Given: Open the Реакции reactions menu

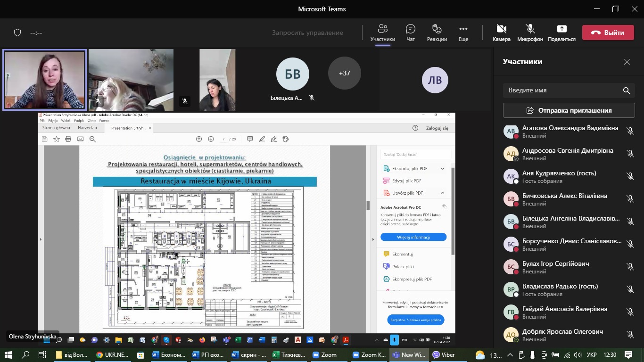Looking at the screenshot, I should tap(437, 33).
